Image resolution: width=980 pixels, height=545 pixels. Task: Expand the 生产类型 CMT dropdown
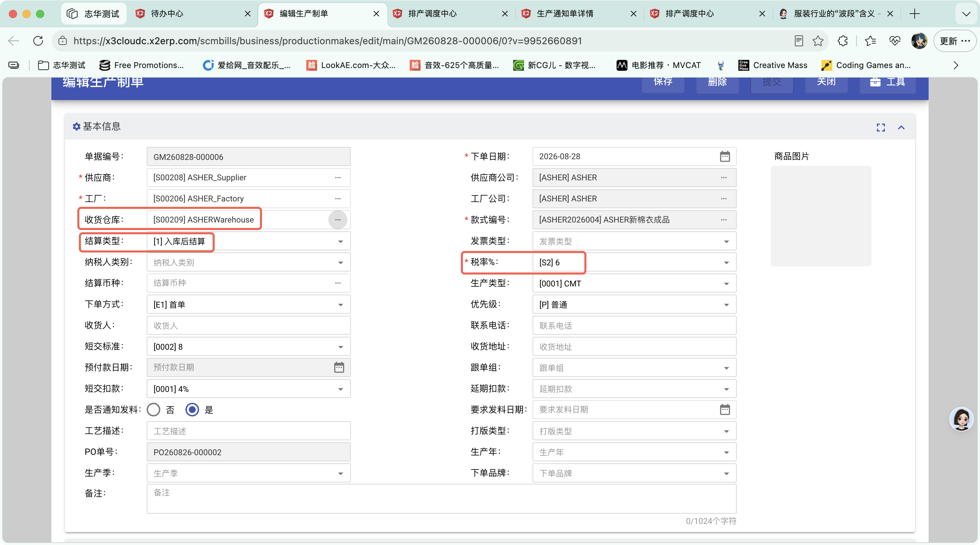coord(726,284)
